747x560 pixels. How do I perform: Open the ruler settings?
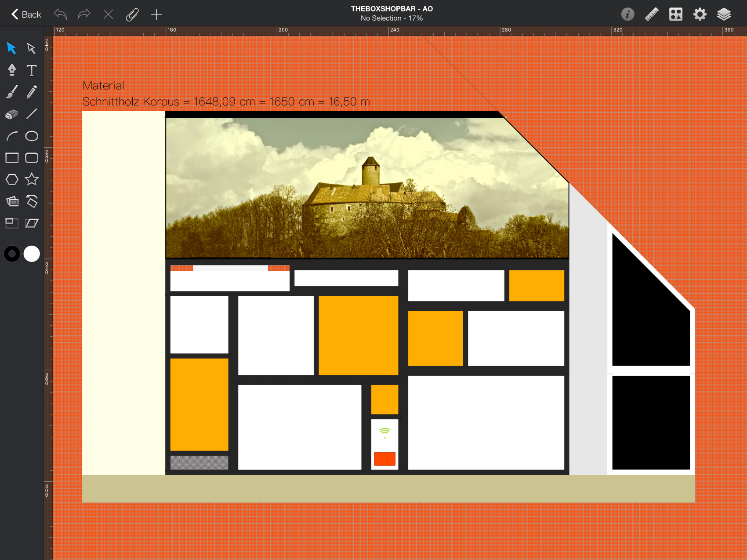point(652,15)
